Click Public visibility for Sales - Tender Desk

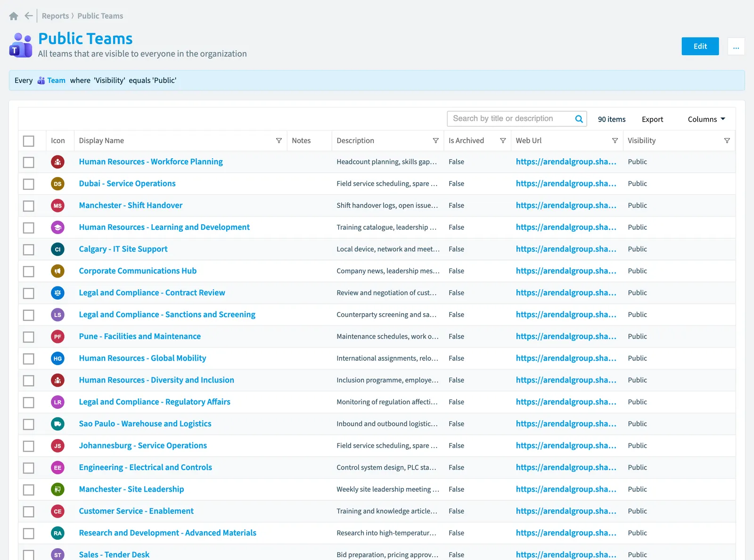point(637,555)
